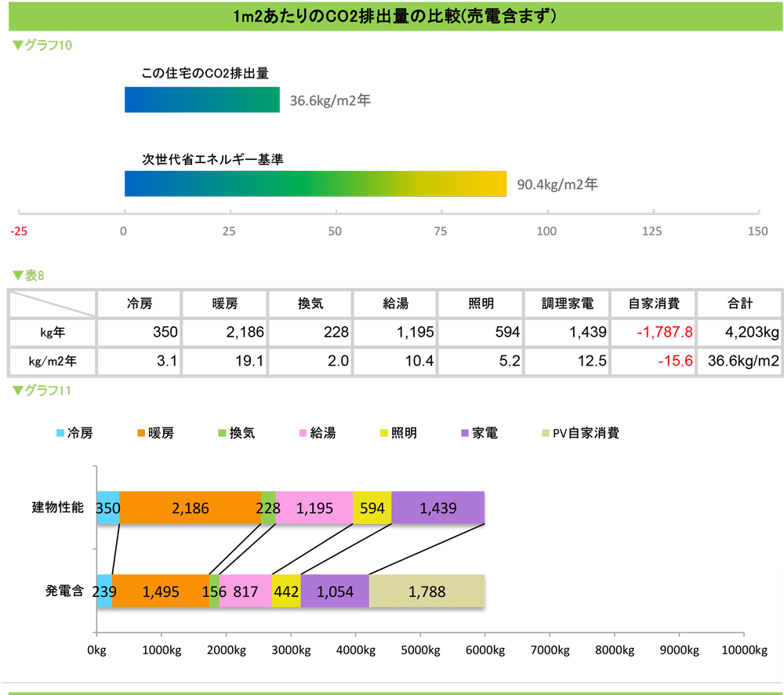The height and width of the screenshot is (695, 784).
Task: Click the 36.6kg/m2 total cell
Action: 740,361
